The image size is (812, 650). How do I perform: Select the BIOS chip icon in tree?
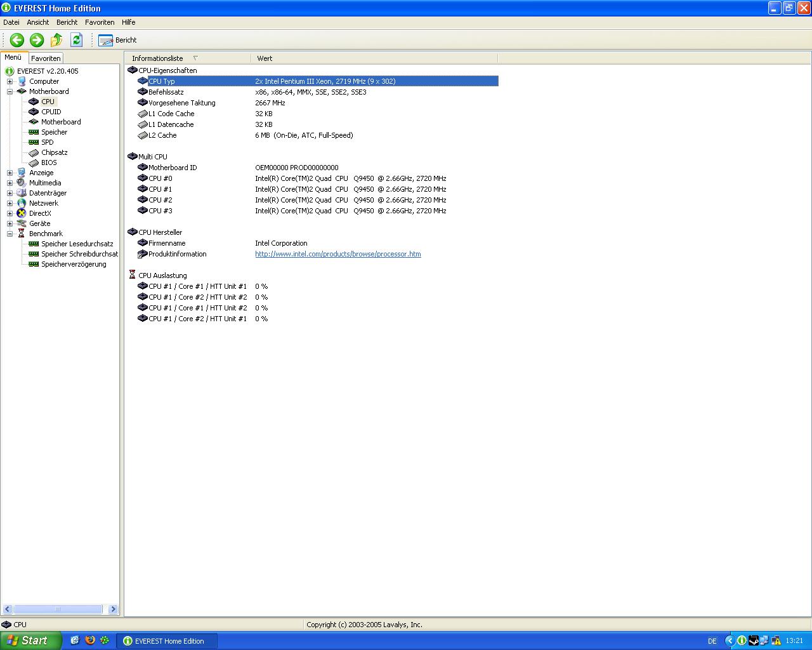[x=34, y=162]
